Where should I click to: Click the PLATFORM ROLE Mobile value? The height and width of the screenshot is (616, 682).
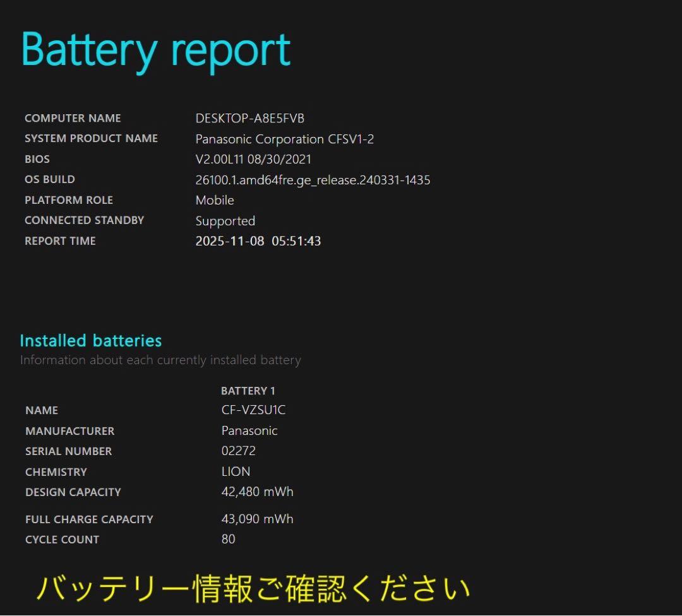click(215, 200)
